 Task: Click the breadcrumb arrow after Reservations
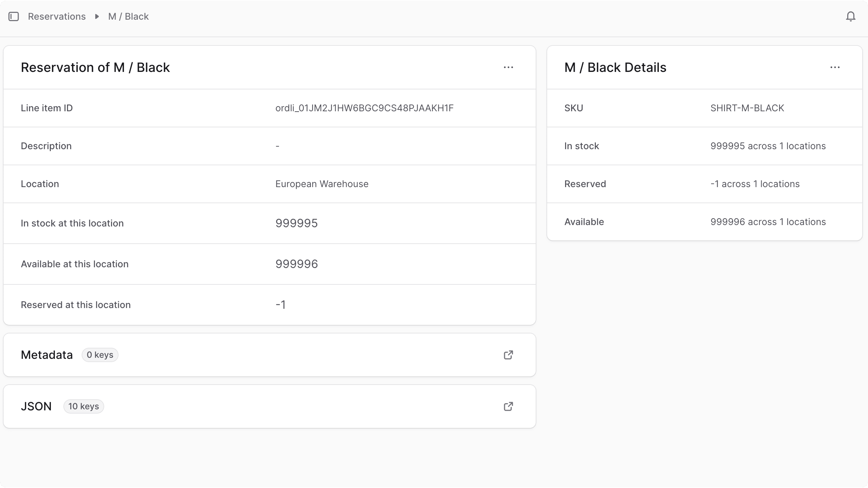(96, 16)
